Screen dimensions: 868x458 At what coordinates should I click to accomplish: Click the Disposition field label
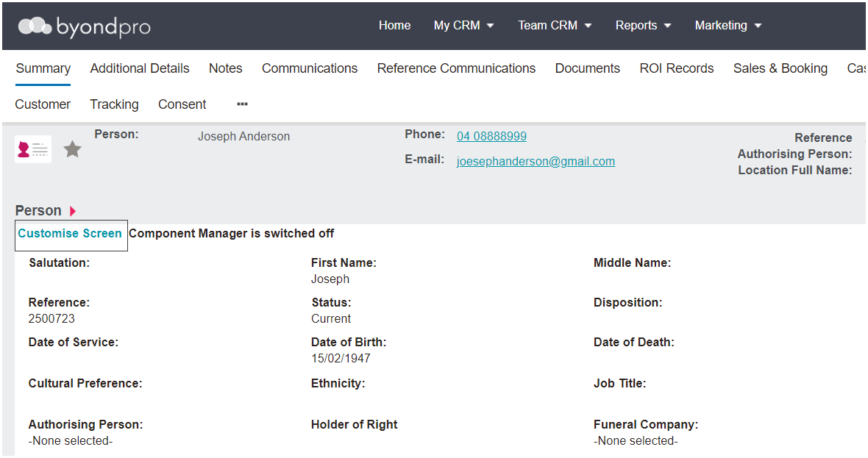click(x=627, y=303)
